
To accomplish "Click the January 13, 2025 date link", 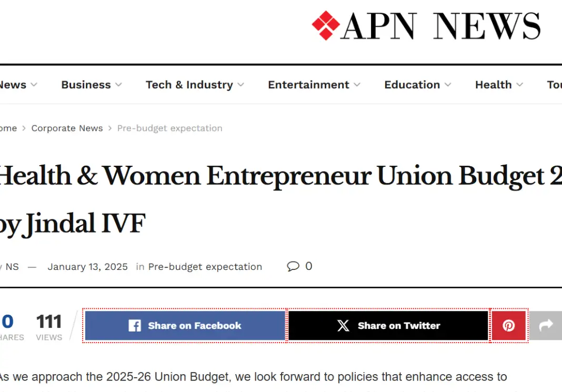I will [x=87, y=267].
